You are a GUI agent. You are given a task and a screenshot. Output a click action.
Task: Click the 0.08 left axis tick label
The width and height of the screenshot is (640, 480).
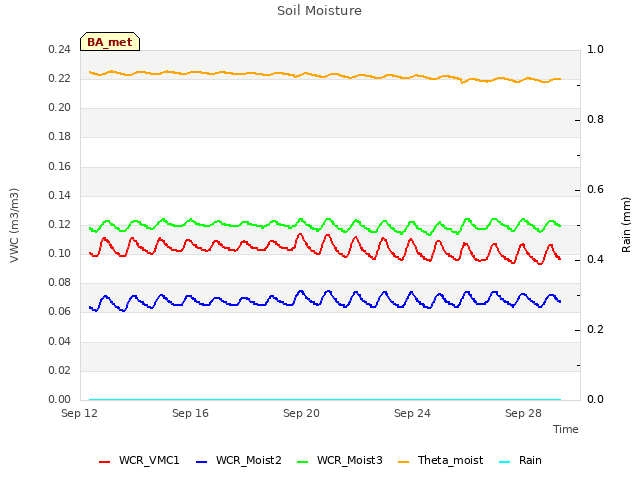60,282
